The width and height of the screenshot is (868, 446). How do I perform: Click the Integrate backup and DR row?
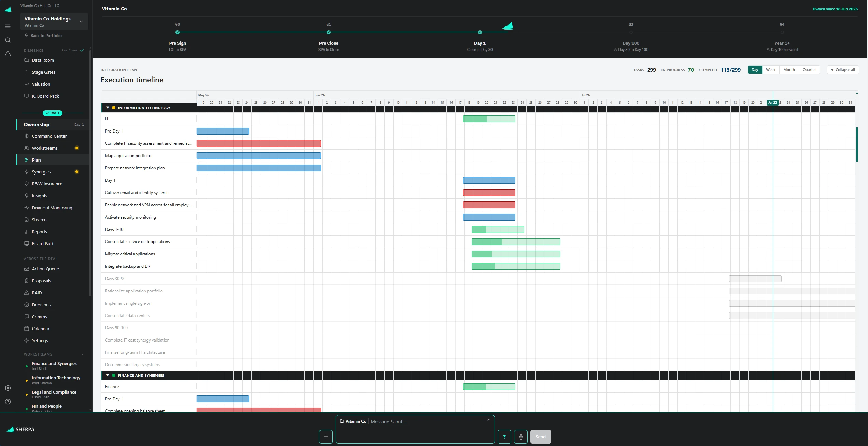pos(478,266)
